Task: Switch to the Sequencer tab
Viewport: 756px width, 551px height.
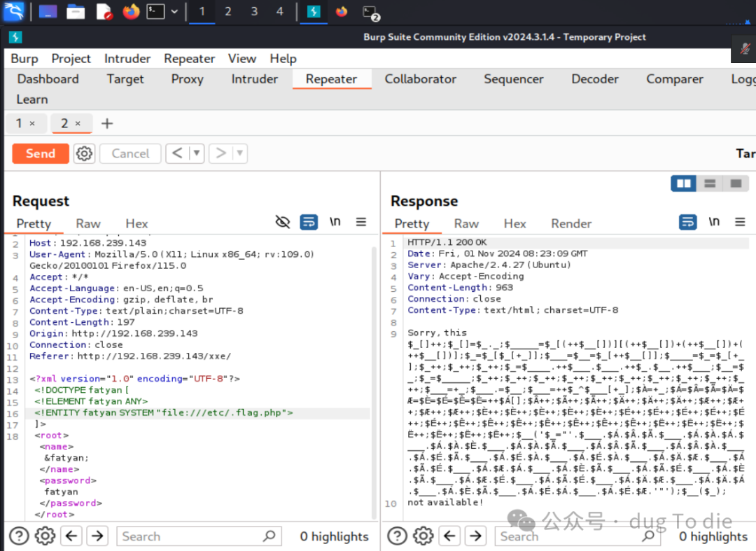Action: click(514, 79)
